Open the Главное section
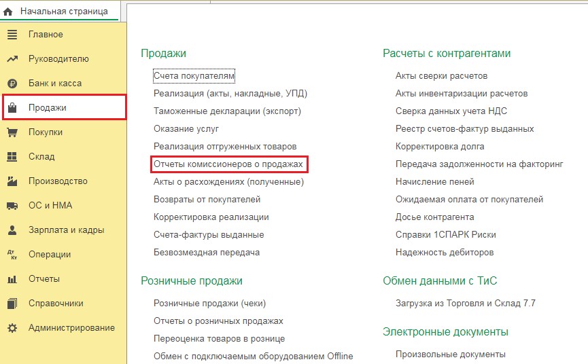Viewport: 588px width, 364px height. point(64,35)
